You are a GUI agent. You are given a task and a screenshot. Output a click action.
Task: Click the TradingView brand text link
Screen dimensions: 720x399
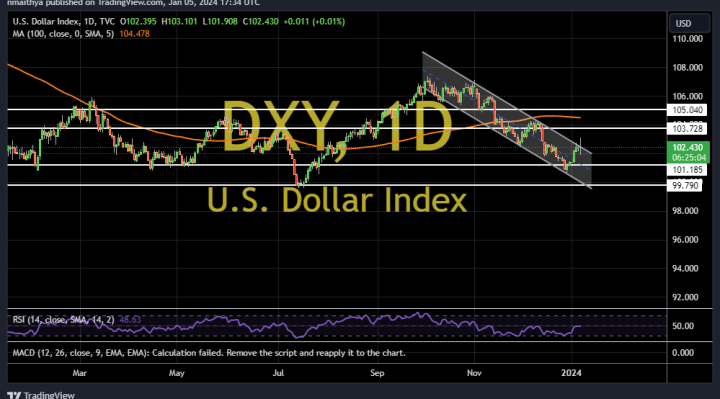point(49,395)
